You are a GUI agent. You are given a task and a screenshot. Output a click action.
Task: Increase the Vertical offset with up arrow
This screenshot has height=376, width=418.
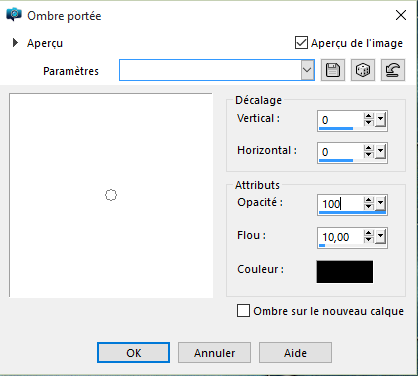coord(368,116)
